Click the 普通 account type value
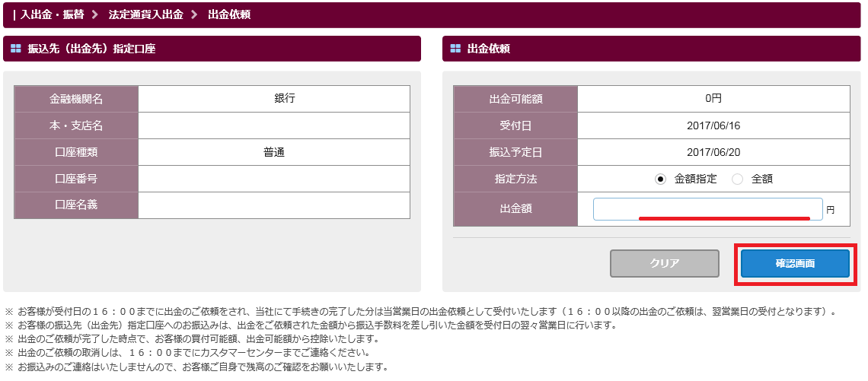Viewport: 868px width, 381px height. click(274, 152)
